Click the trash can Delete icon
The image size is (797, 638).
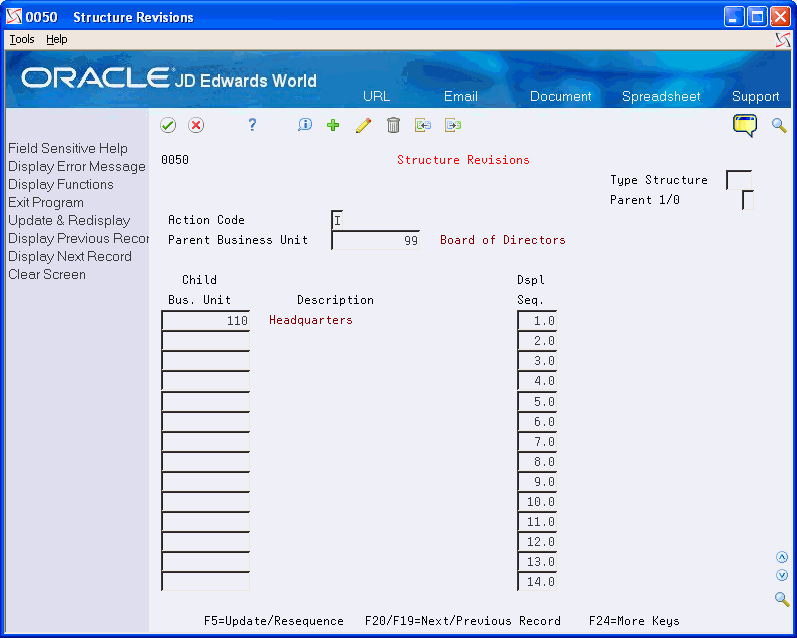point(393,125)
